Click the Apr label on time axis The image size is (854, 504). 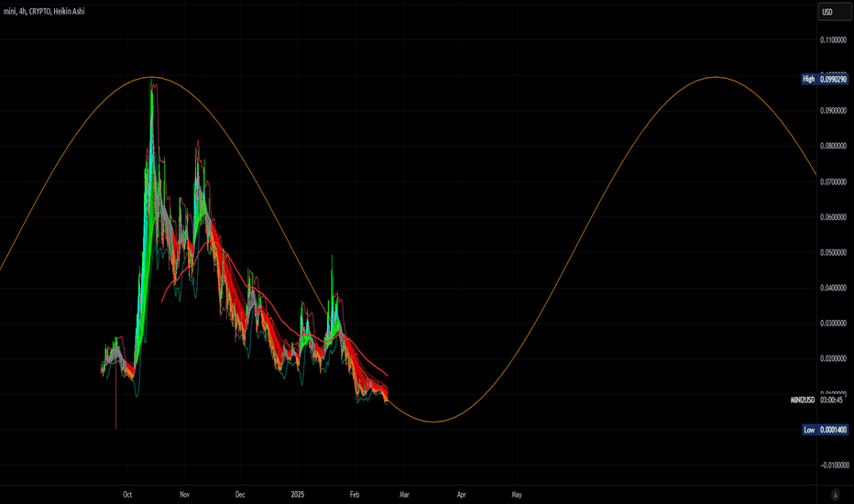click(x=461, y=495)
